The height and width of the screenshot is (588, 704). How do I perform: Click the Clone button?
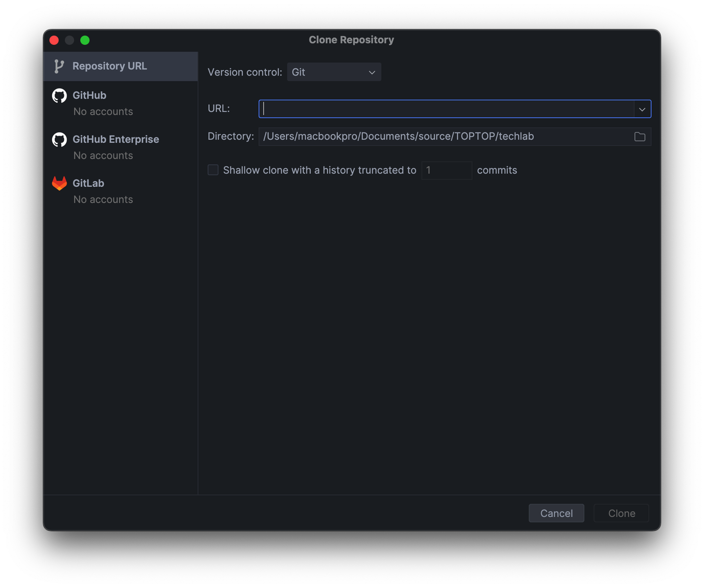tap(621, 513)
